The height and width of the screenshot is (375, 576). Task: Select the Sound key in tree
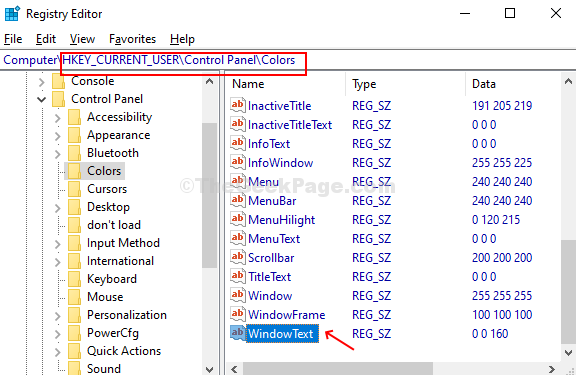(x=104, y=368)
